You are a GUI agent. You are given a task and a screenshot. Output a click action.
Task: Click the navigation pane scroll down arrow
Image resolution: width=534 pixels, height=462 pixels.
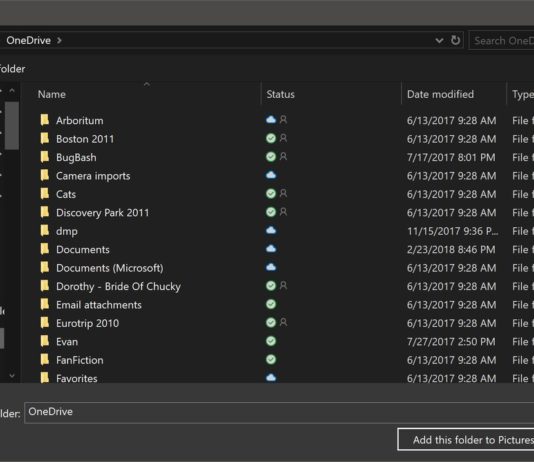12,376
